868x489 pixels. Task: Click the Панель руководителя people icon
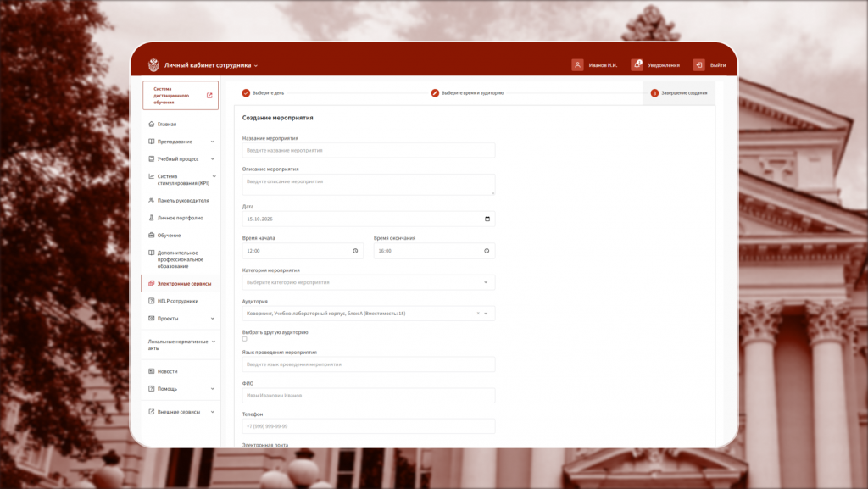point(151,200)
